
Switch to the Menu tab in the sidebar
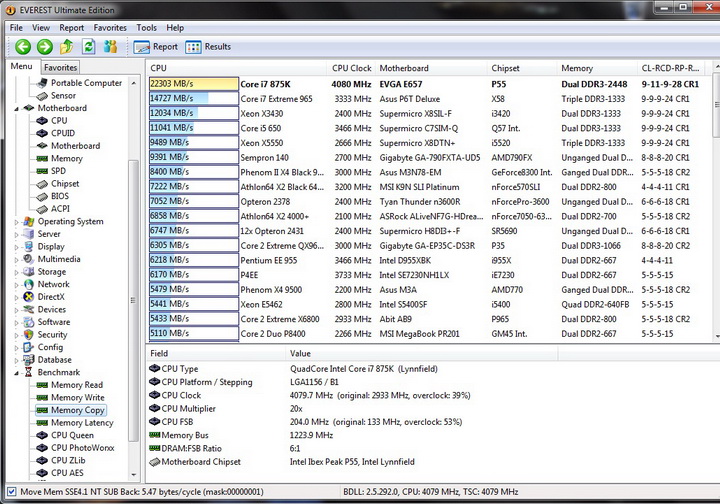[22, 66]
